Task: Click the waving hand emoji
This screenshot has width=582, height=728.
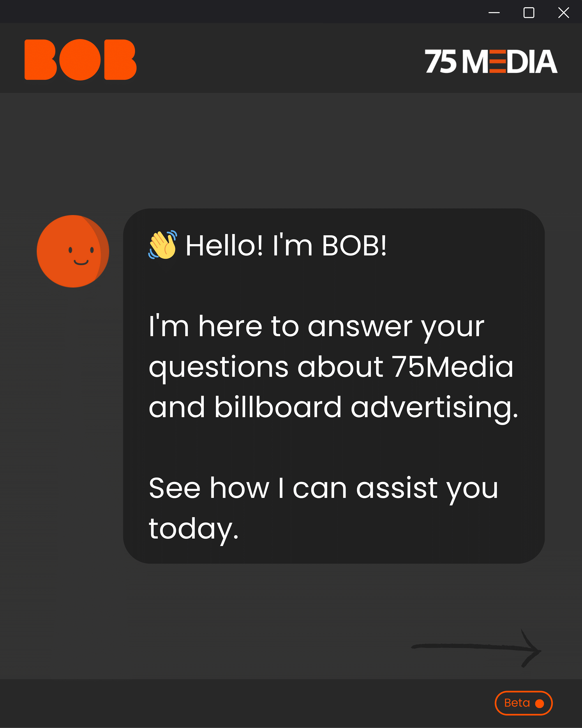Action: [x=162, y=245]
